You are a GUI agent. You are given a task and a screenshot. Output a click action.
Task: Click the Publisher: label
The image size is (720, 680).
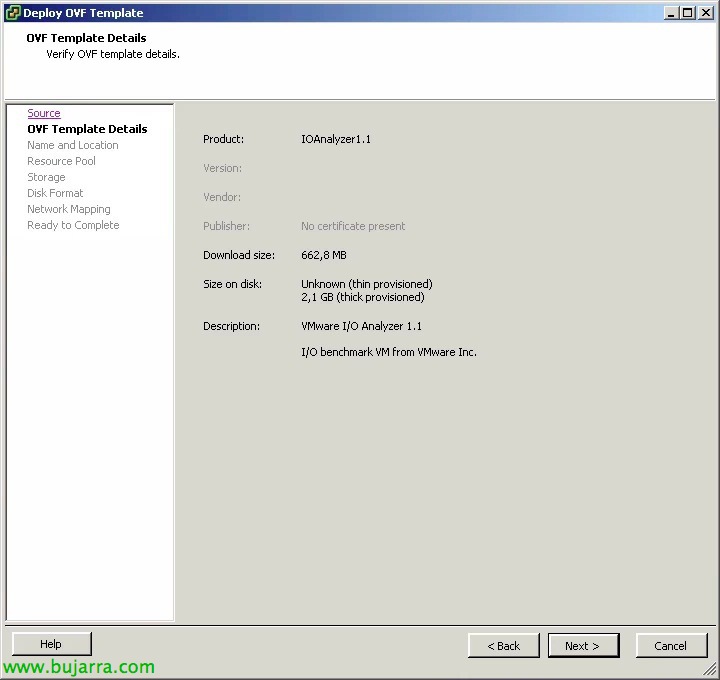226,226
